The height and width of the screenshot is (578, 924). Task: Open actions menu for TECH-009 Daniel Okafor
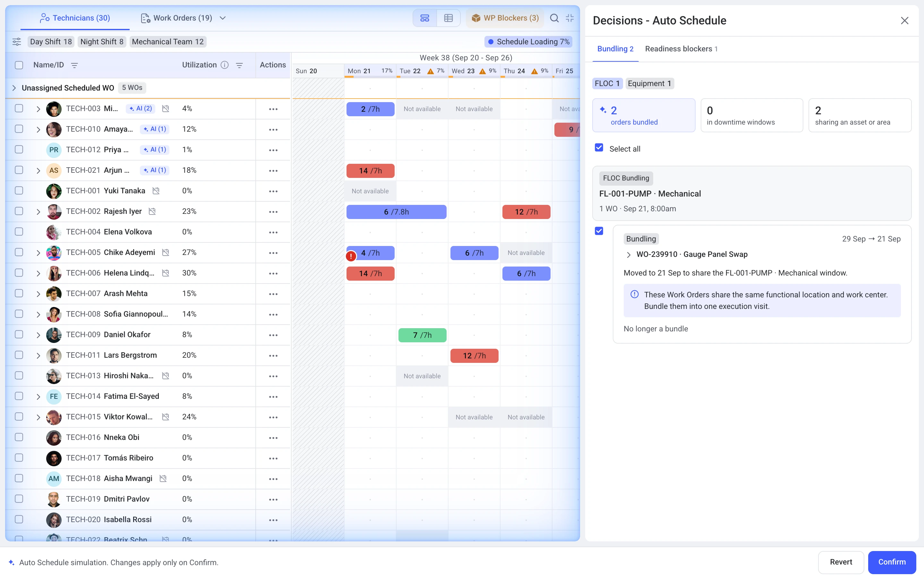[273, 335]
